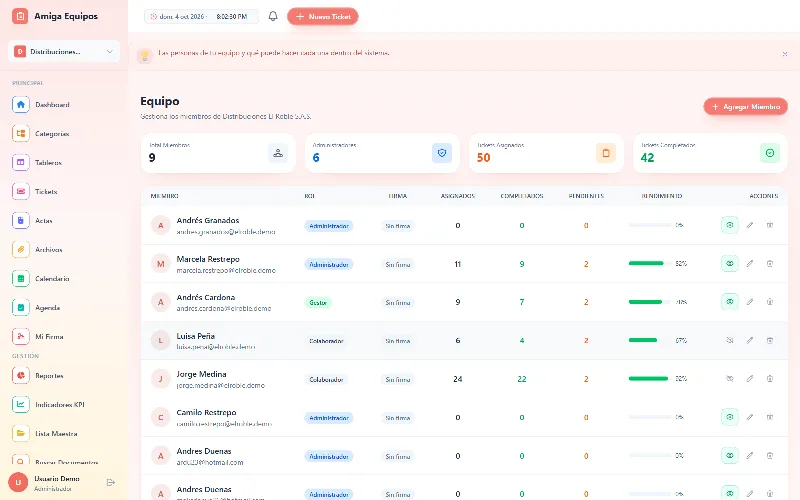The height and width of the screenshot is (500, 800).
Task: Toggle visibility for Andrés Cardona
Action: pyautogui.click(x=730, y=302)
